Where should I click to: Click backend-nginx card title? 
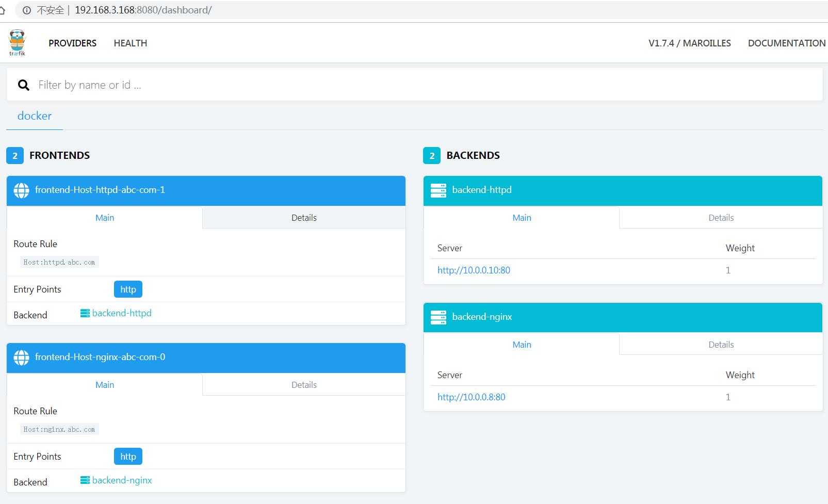pos(482,317)
